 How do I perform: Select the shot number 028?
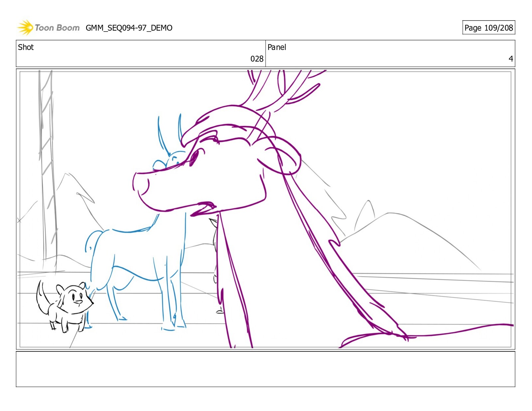coord(257,59)
